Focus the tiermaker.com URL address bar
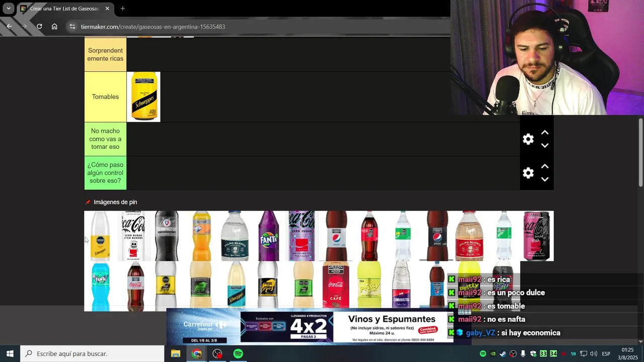 [x=153, y=27]
